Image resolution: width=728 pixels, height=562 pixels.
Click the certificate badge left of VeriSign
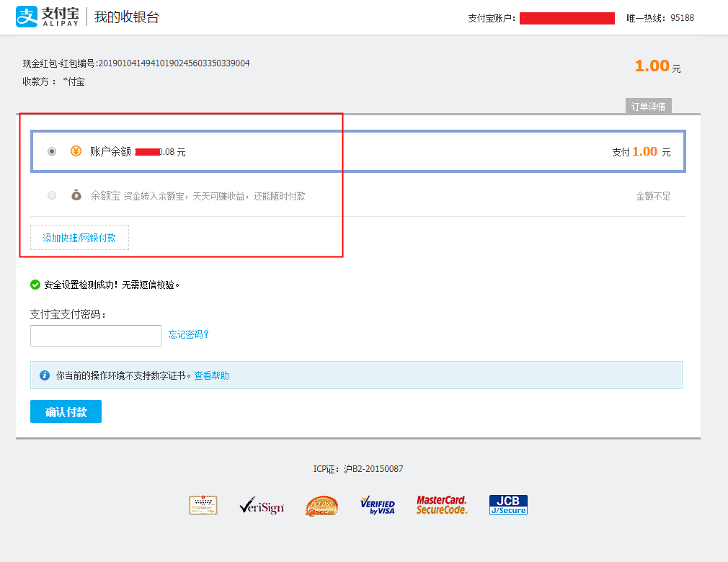click(203, 505)
